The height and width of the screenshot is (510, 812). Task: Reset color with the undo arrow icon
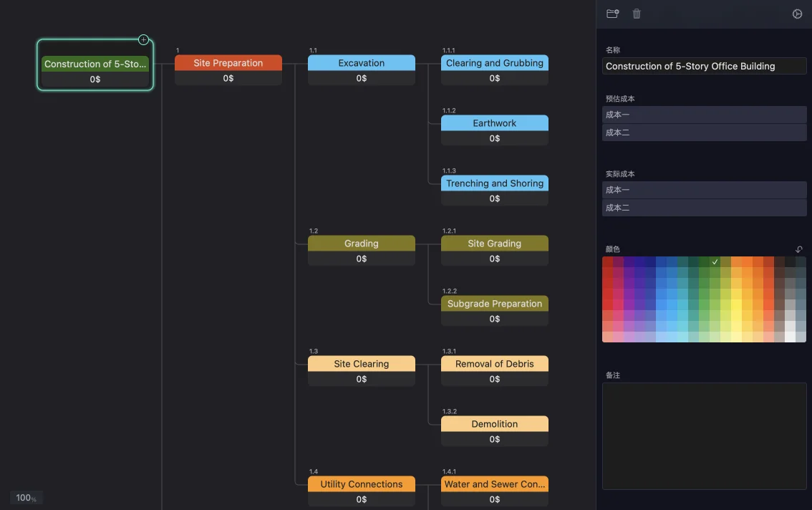tap(799, 249)
